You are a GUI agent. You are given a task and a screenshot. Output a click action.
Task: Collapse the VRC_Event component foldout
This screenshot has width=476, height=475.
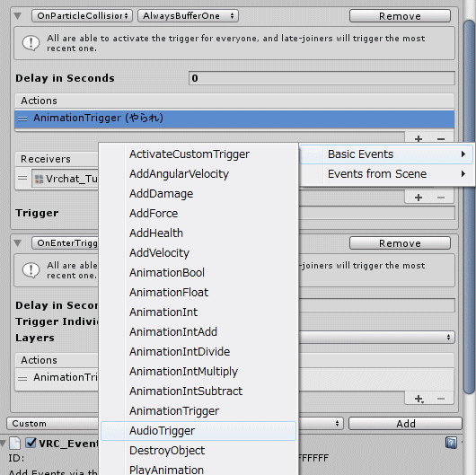(4, 444)
